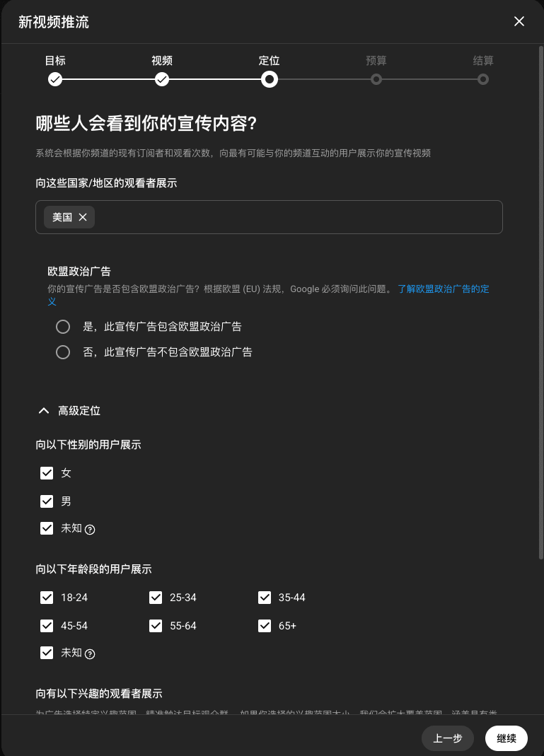Uncheck the 女 gender checkbox
544x756 pixels.
click(47, 472)
